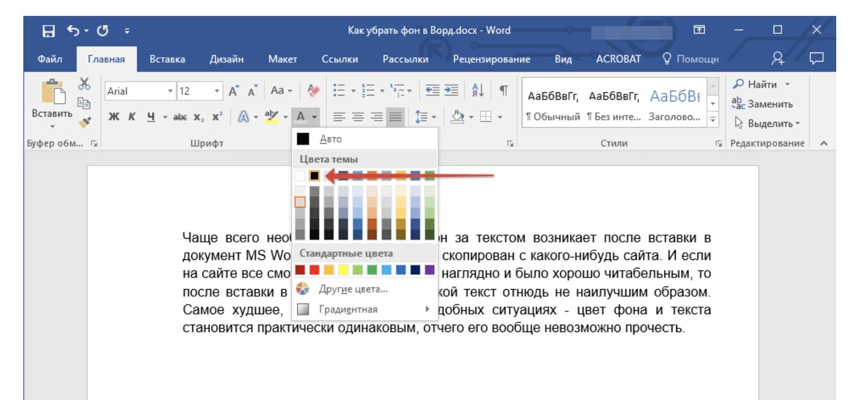The height and width of the screenshot is (400, 868).
Task: Toggle subscript x₂ formatting
Action: coord(198,117)
